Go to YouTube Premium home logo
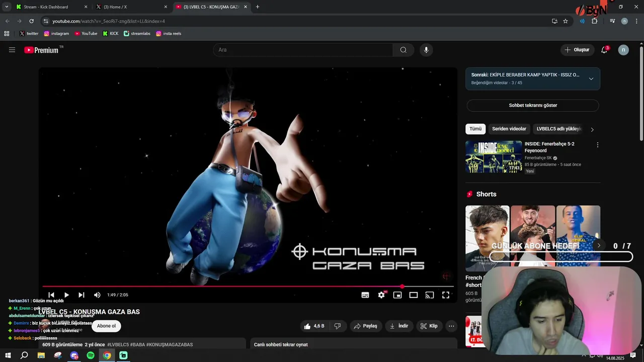The height and width of the screenshot is (362, 644). 41,50
